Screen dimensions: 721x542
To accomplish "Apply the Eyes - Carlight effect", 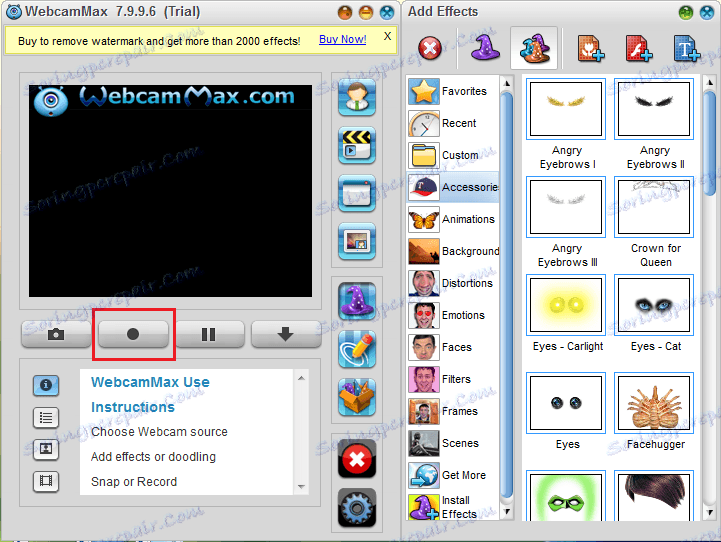I will coord(566,305).
